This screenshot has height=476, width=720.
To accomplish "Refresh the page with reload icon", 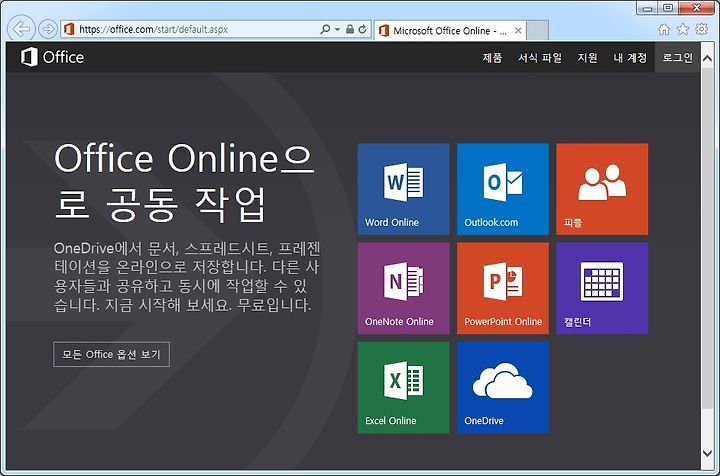I will coord(362,29).
